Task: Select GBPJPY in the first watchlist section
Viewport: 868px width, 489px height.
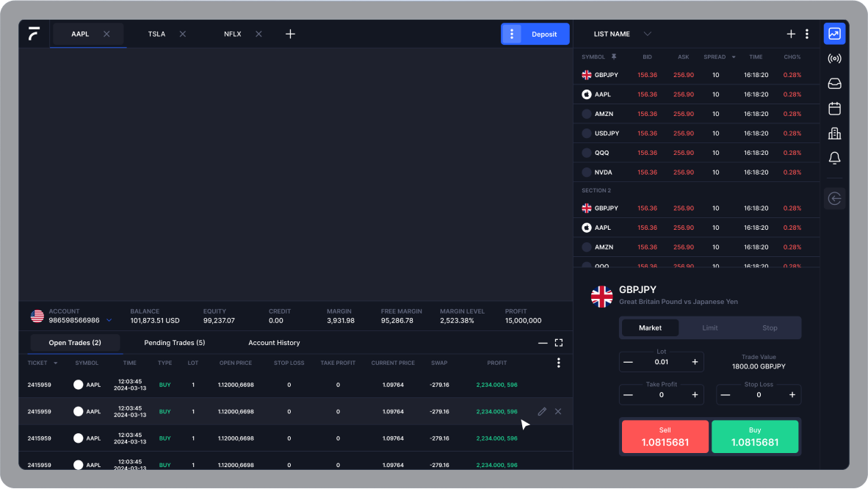Action: [696, 75]
